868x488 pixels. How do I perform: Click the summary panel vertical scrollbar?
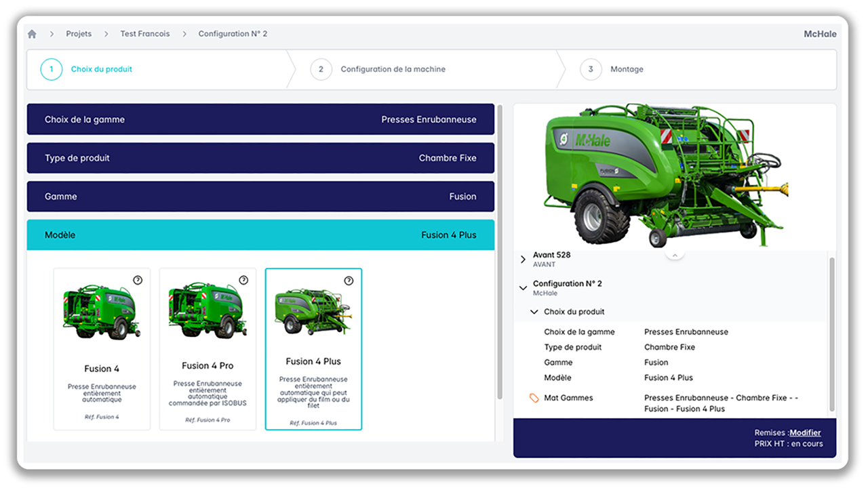(832, 334)
